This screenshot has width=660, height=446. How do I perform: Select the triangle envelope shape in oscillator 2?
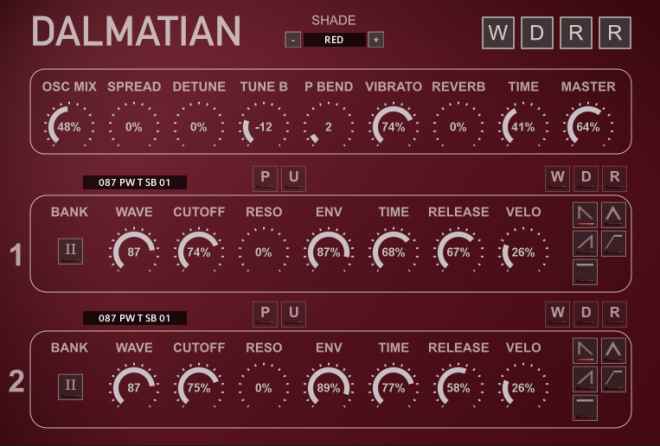pos(613,349)
